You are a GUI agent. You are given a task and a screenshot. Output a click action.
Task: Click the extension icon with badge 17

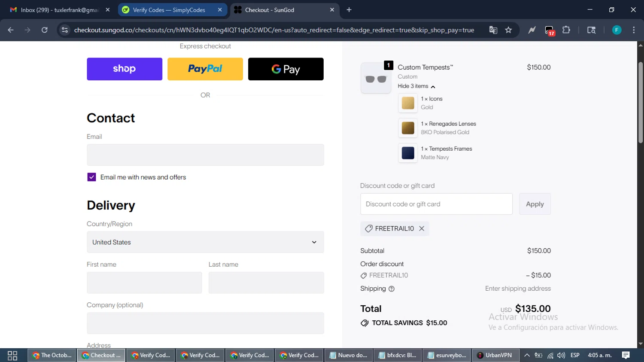click(550, 30)
